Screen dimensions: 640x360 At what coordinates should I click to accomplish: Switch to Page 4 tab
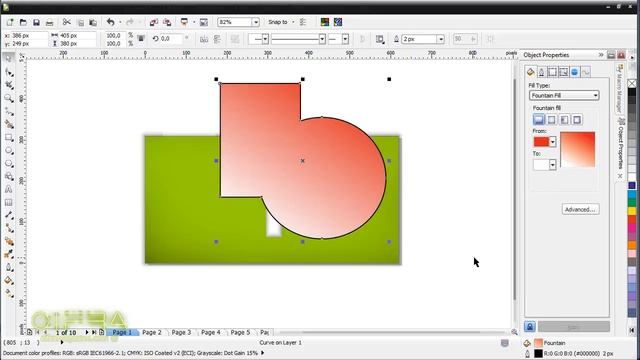(211, 332)
